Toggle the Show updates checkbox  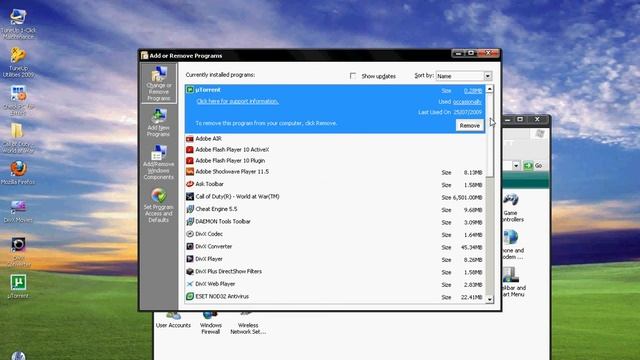[353, 76]
